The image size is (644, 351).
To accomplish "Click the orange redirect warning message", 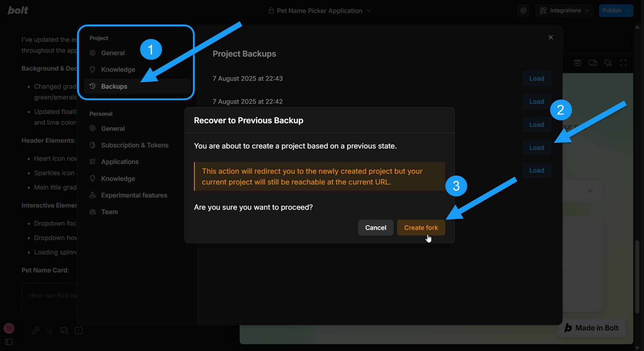I will click(320, 177).
